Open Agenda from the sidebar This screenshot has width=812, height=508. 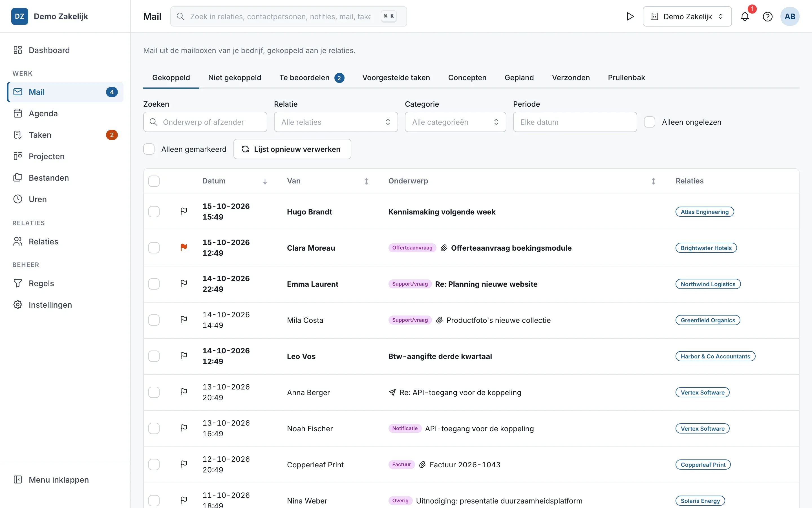click(65, 113)
